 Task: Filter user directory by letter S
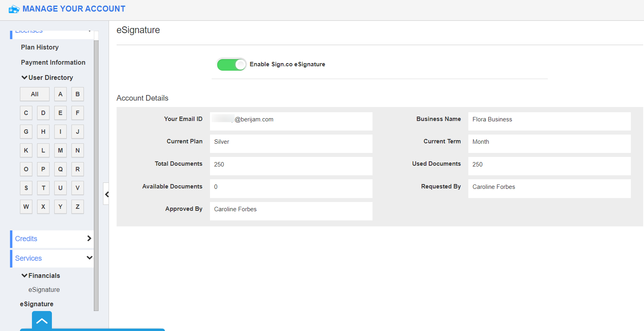(x=26, y=188)
